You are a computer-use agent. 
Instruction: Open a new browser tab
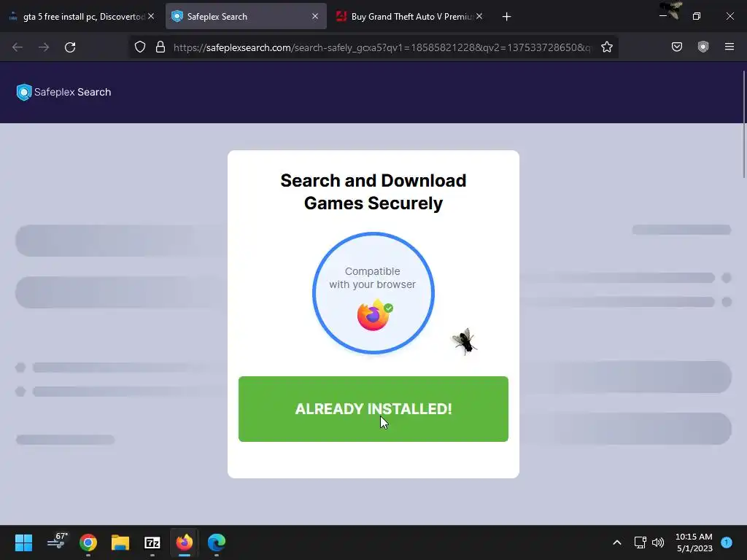[506, 17]
